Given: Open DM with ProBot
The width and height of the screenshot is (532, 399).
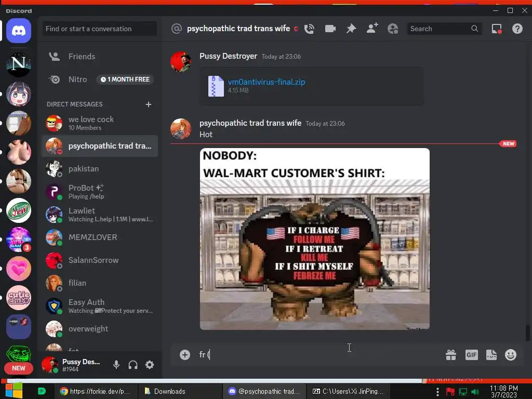Looking at the screenshot, I should [x=100, y=192].
